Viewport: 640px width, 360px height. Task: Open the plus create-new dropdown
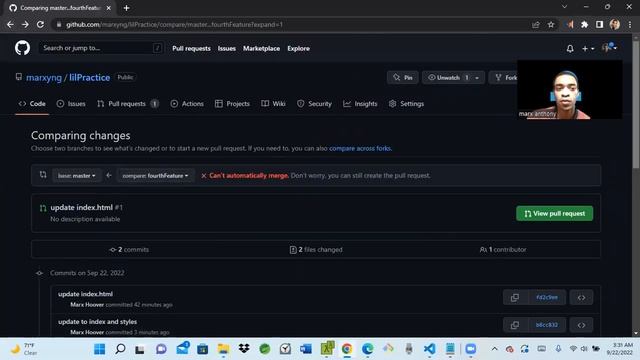pos(588,49)
